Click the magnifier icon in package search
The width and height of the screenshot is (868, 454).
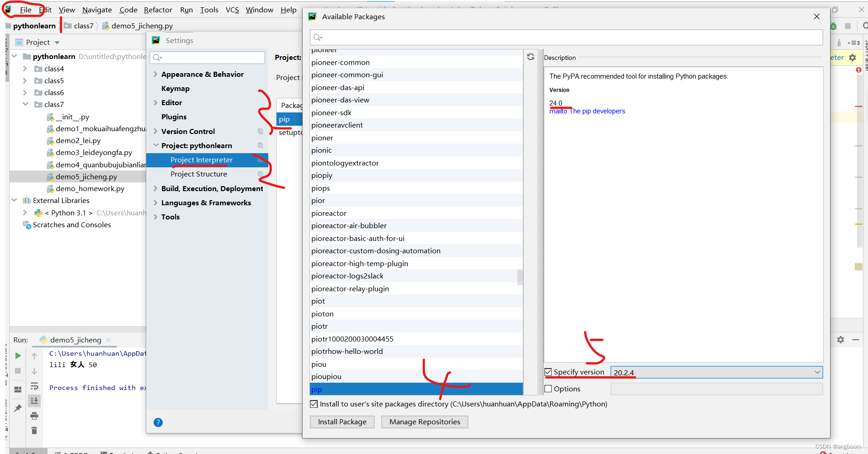[318, 37]
